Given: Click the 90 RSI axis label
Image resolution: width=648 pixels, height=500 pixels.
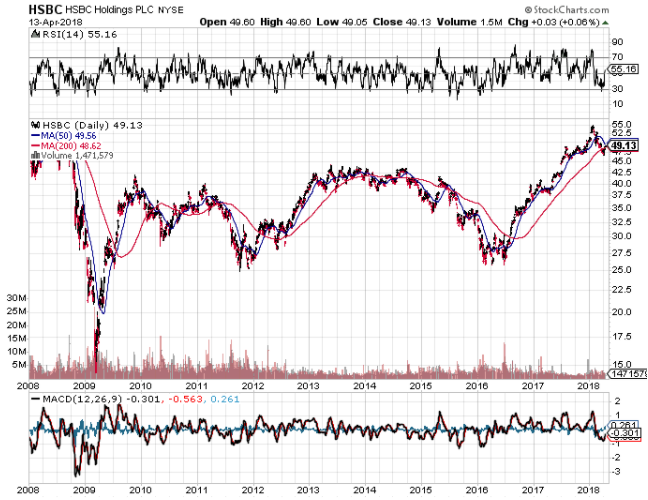Looking at the screenshot, I should pos(617,42).
